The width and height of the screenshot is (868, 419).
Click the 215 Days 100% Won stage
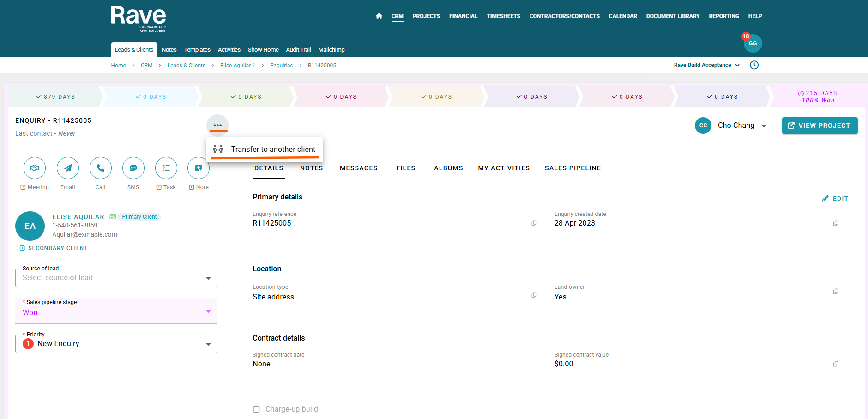[x=818, y=96]
